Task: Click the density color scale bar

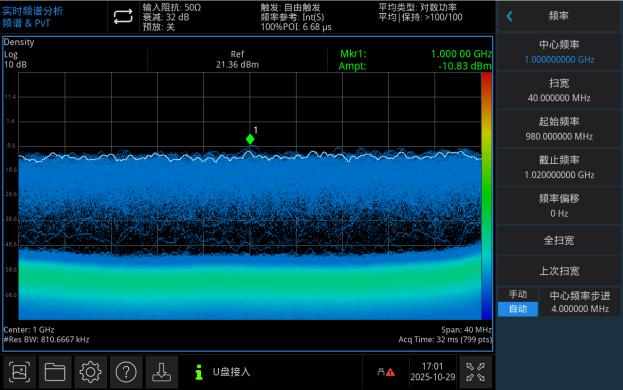Action: pyautogui.click(x=486, y=196)
